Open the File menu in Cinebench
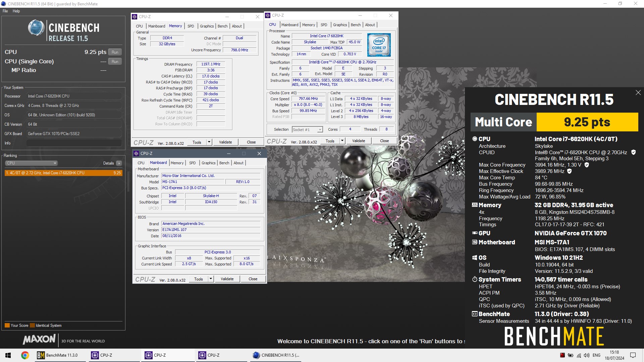This screenshot has height=362, width=644. (x=5, y=11)
